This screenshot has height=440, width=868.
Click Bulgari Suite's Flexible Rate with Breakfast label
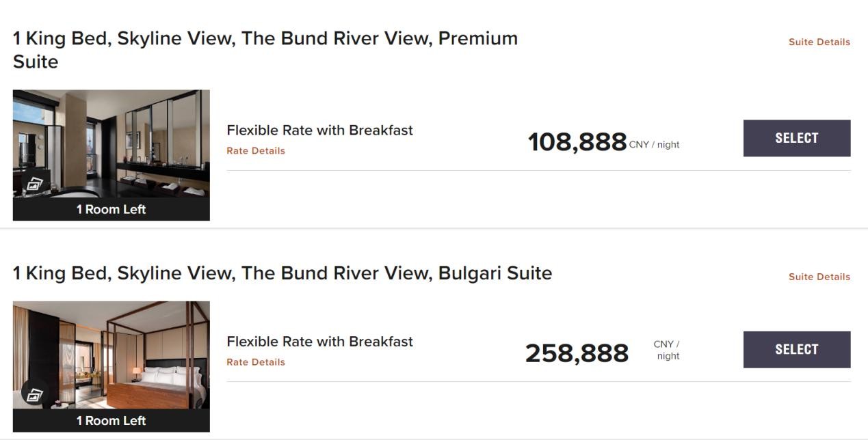(319, 342)
